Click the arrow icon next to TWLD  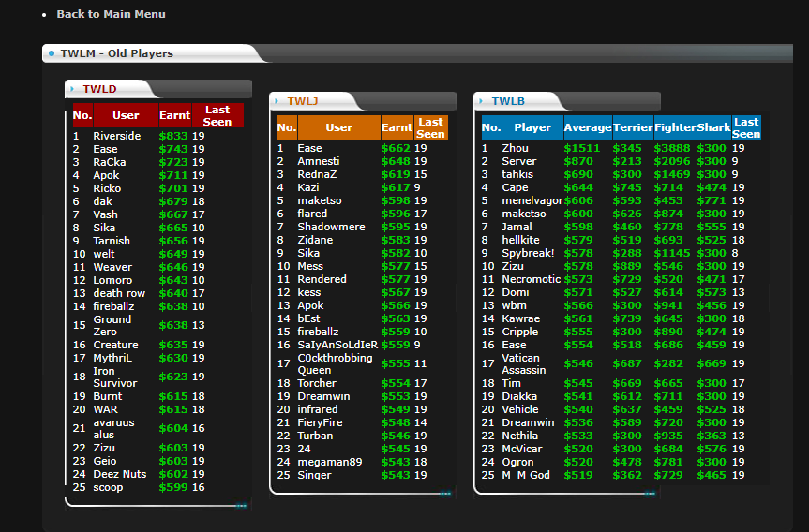pos(73,90)
